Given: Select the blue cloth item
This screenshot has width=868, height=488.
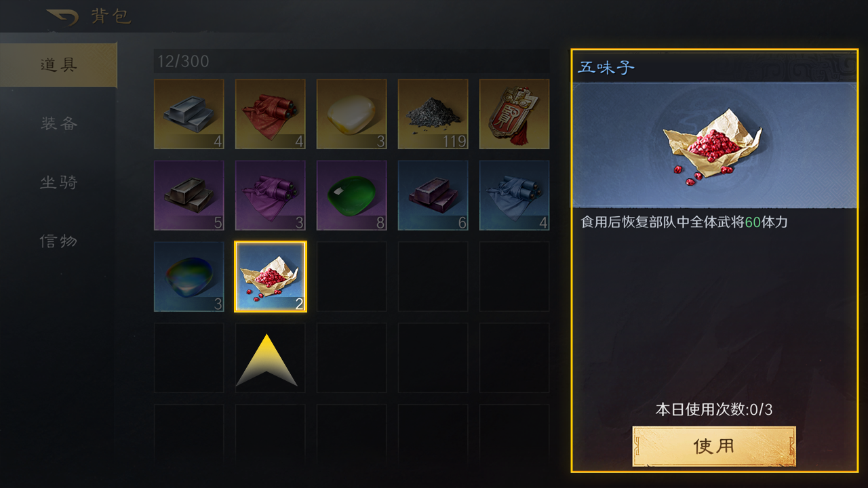Looking at the screenshot, I should 515,195.
